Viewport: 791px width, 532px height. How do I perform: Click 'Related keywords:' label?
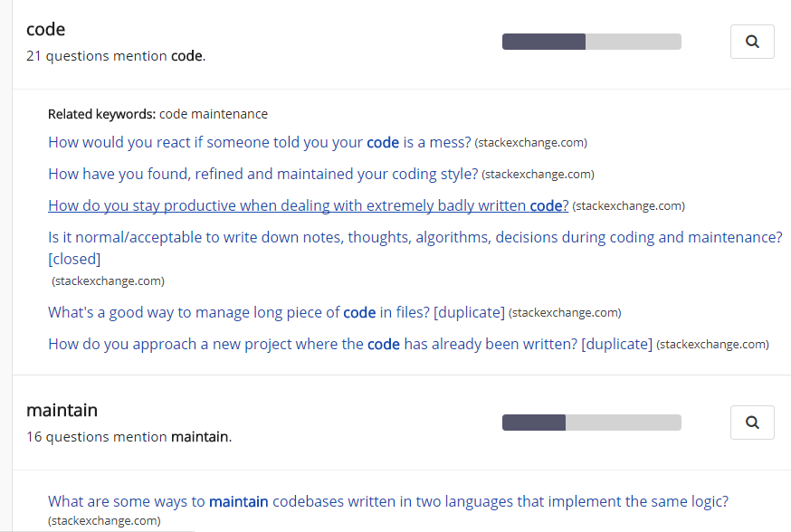click(x=101, y=114)
